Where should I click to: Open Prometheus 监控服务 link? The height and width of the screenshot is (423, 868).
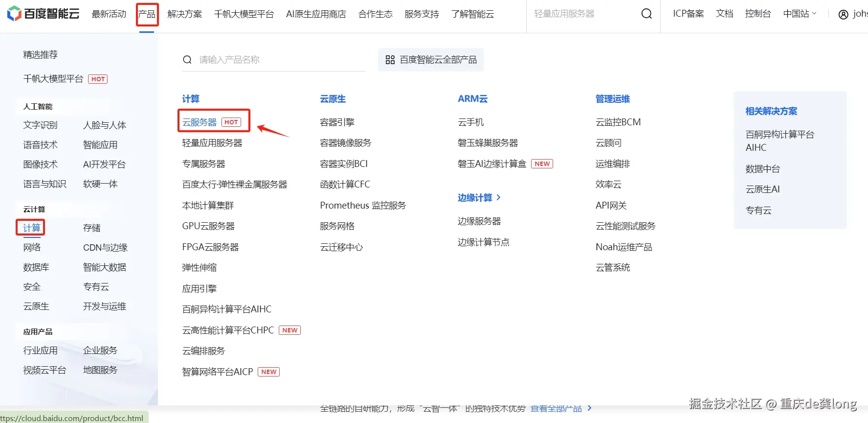pos(363,206)
